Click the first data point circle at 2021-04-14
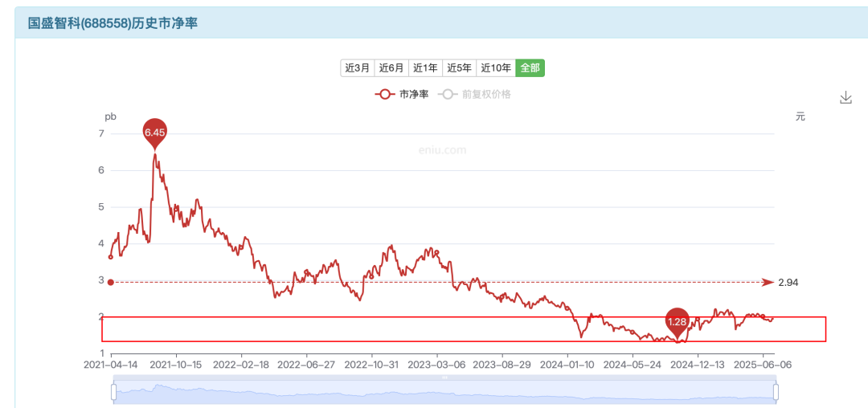 pyautogui.click(x=111, y=257)
